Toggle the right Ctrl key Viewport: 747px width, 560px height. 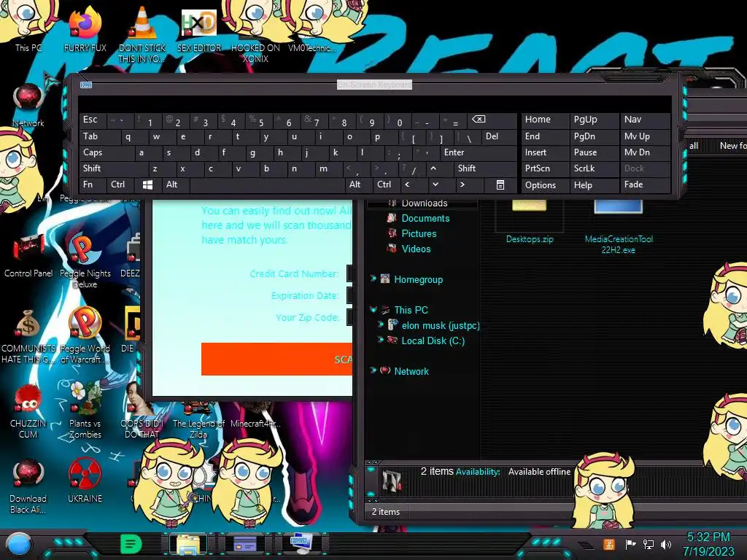click(387, 184)
